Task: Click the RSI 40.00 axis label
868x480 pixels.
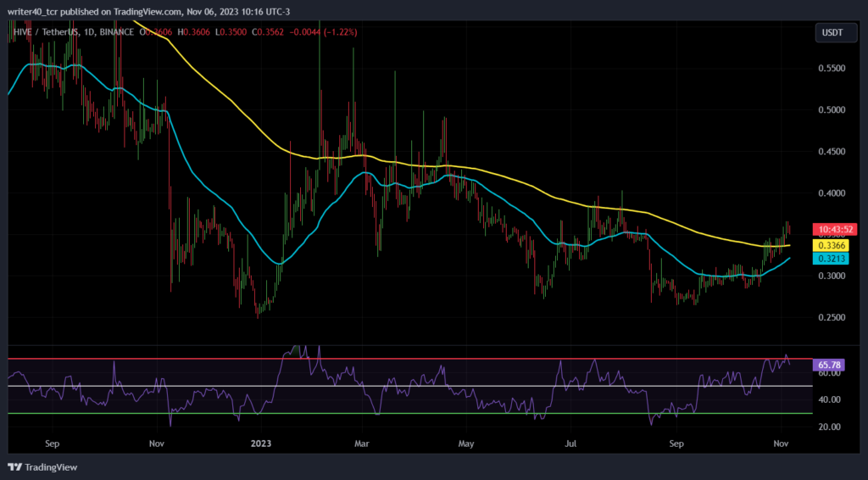Action: [829, 399]
